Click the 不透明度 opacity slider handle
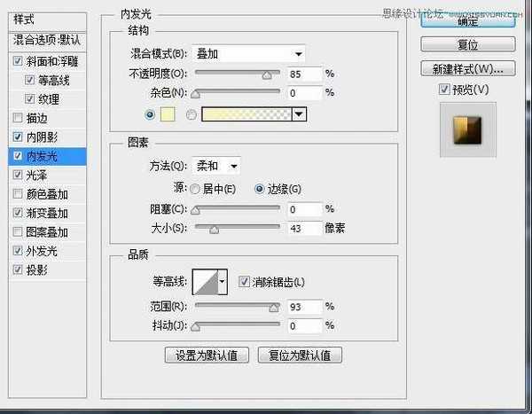532x414 pixels. click(266, 76)
